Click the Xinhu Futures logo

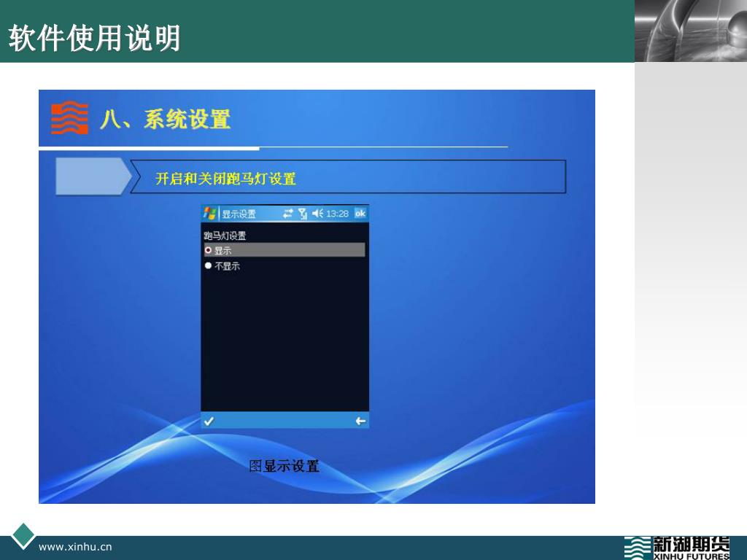[x=677, y=548]
